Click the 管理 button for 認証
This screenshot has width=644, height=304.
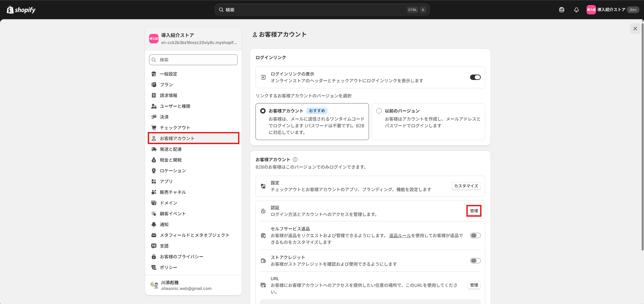[474, 211]
